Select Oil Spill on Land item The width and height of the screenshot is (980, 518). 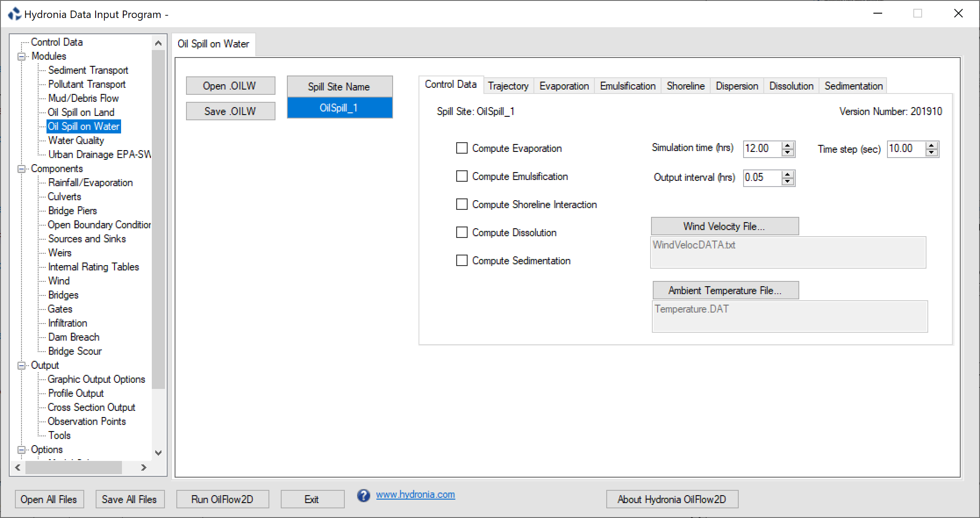click(81, 112)
